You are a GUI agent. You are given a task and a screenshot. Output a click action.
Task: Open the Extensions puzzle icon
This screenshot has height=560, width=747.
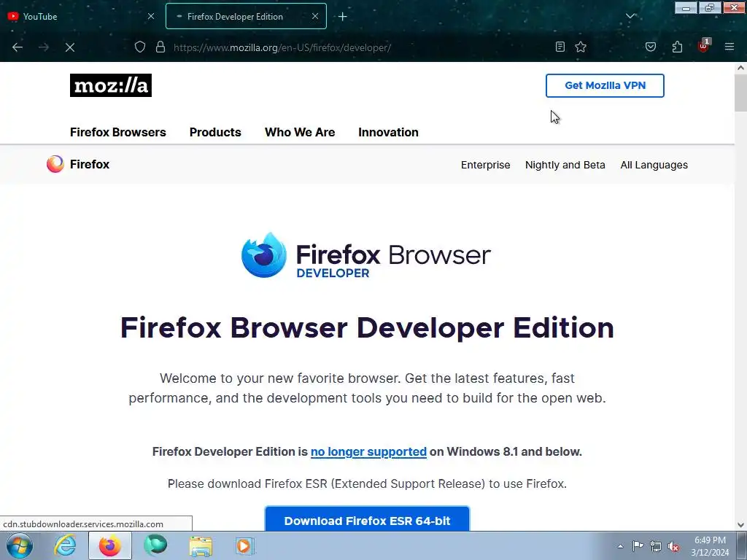pyautogui.click(x=677, y=47)
